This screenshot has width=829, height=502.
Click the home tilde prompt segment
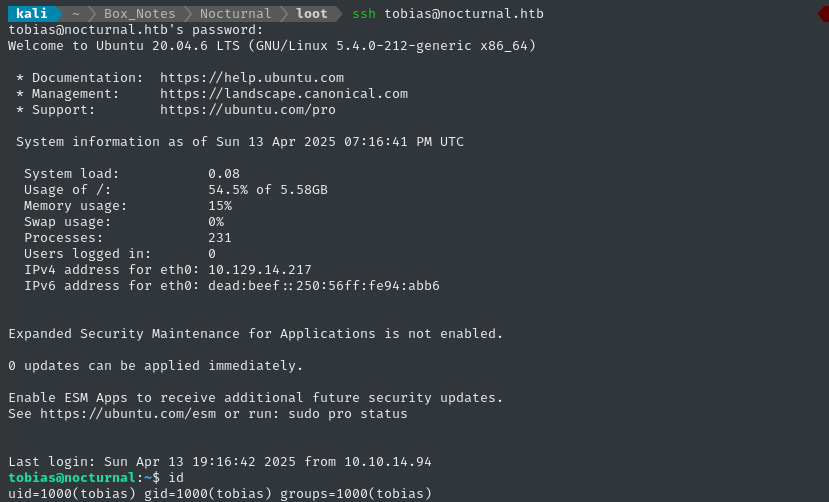coord(76,14)
